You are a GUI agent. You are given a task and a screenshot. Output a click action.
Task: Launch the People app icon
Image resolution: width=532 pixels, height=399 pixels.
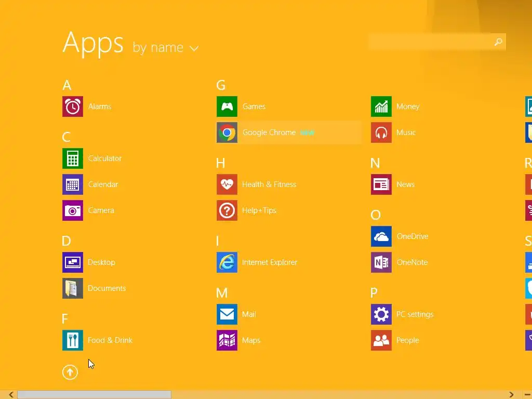(381, 340)
